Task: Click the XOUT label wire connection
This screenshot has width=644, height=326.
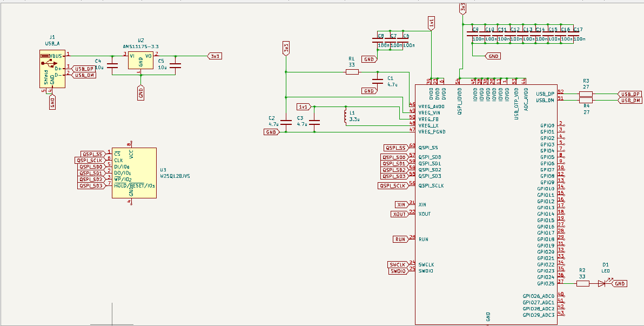Action: tap(398, 214)
